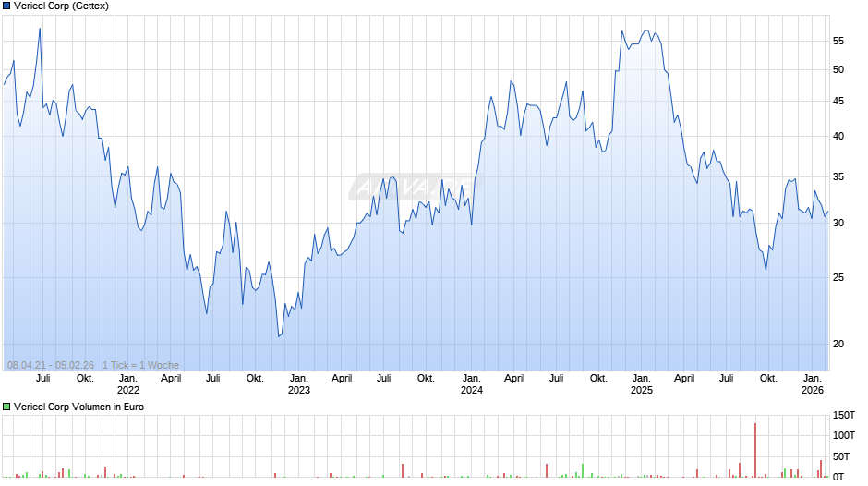Click the '1 Tick = 1 Woche' label

[140, 365]
